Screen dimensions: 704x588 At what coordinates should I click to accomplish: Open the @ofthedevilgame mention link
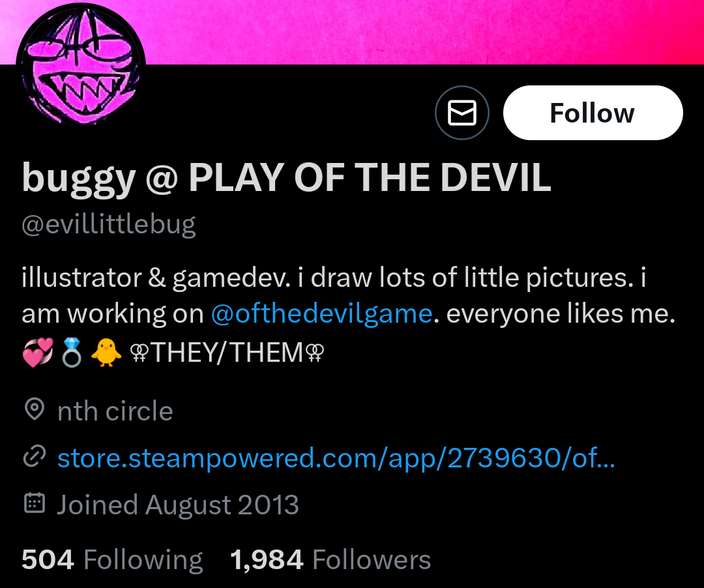click(x=321, y=314)
